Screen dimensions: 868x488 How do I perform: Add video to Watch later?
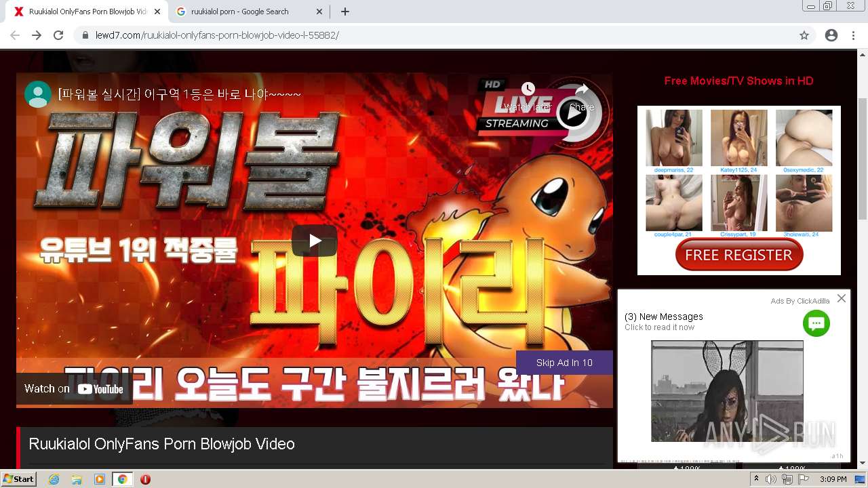(x=528, y=96)
